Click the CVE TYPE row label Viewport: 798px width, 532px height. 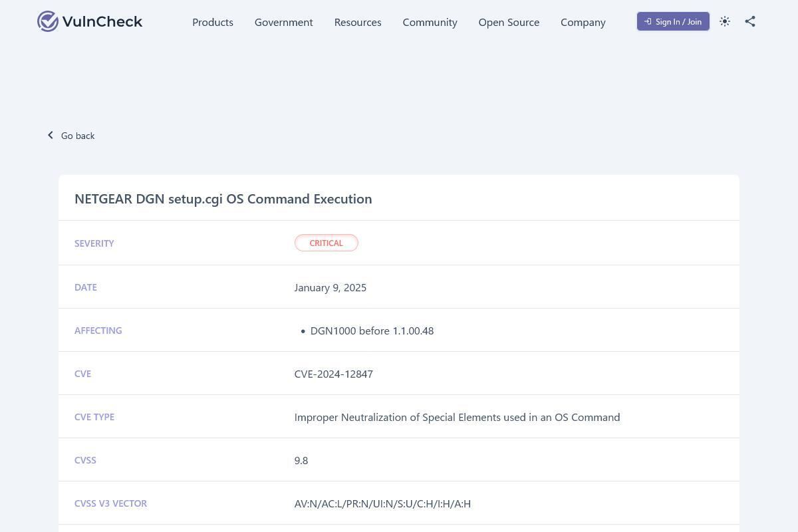click(x=94, y=417)
